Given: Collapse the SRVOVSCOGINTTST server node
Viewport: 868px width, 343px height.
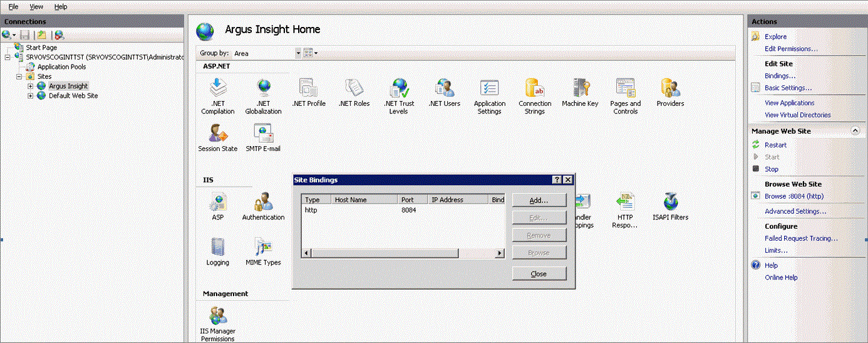Looking at the screenshot, I should [8, 57].
